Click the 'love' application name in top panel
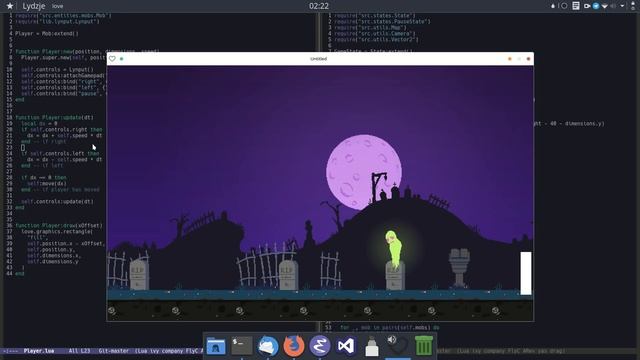Screen dimensions: 640x360 point(58,6)
